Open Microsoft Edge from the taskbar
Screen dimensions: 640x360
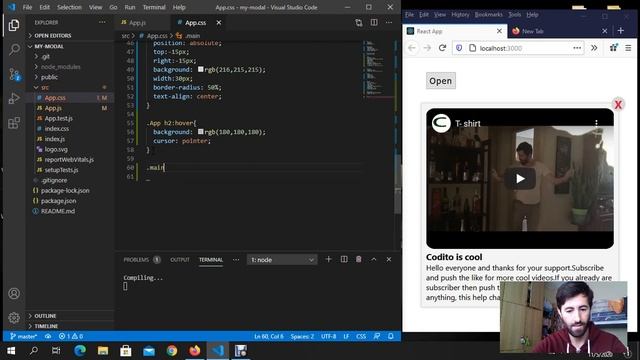click(x=80, y=351)
